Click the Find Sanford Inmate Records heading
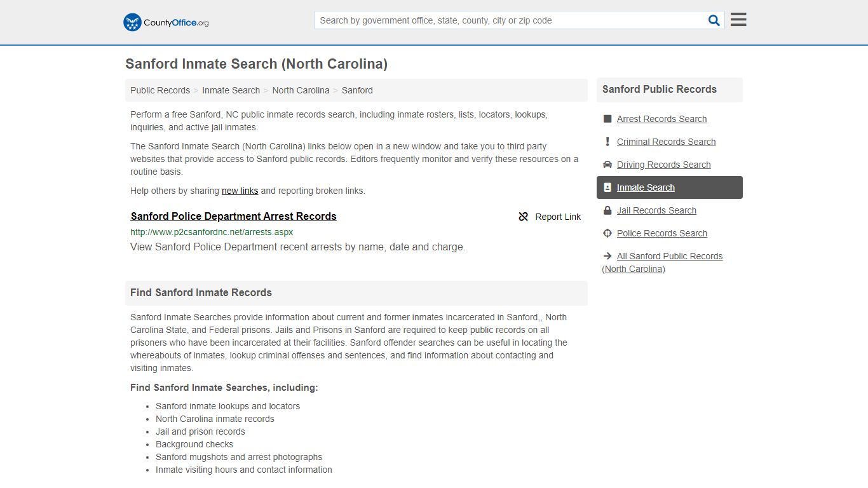The image size is (868, 488). [x=201, y=293]
